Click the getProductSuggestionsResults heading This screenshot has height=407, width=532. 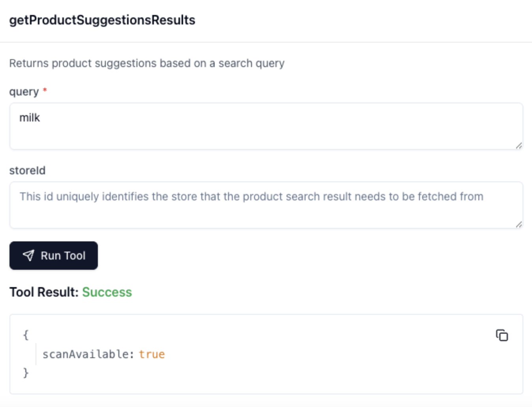pos(102,20)
